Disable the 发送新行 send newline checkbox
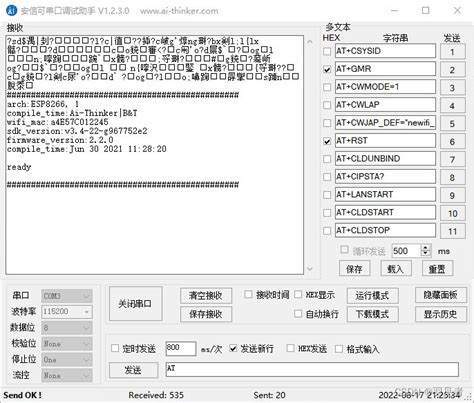The height and width of the screenshot is (403, 474). click(x=233, y=348)
